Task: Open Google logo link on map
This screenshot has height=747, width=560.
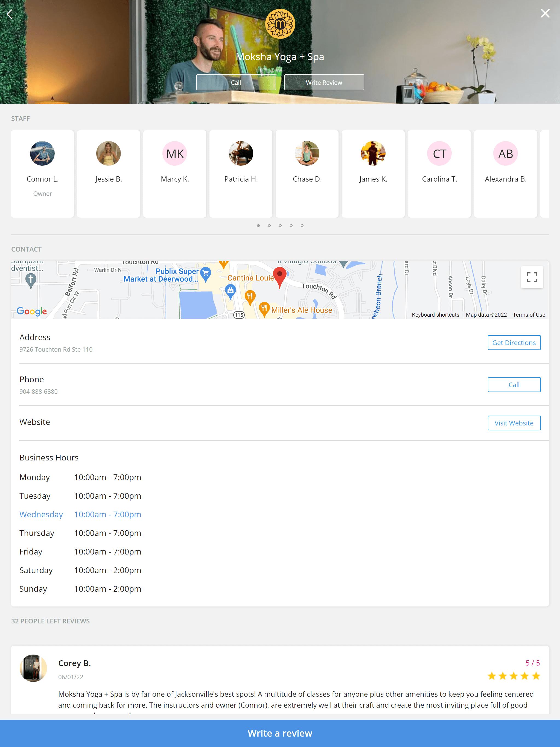Action: [x=32, y=311]
